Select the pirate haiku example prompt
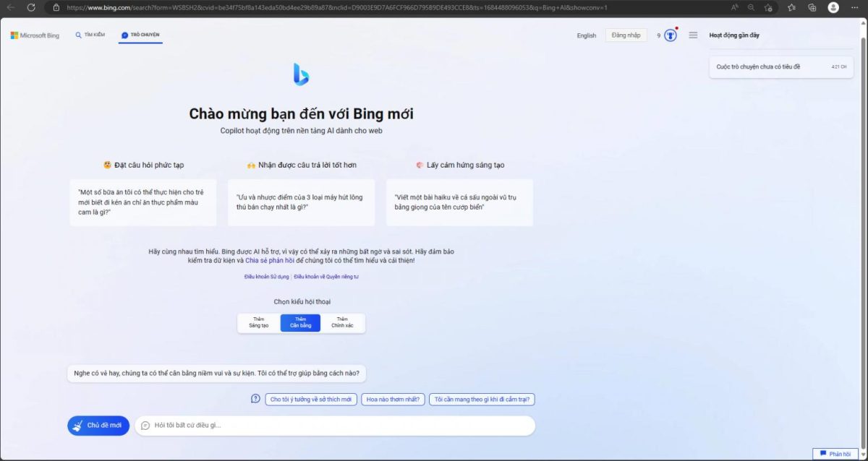Image resolution: width=868 pixels, height=461 pixels. click(459, 203)
